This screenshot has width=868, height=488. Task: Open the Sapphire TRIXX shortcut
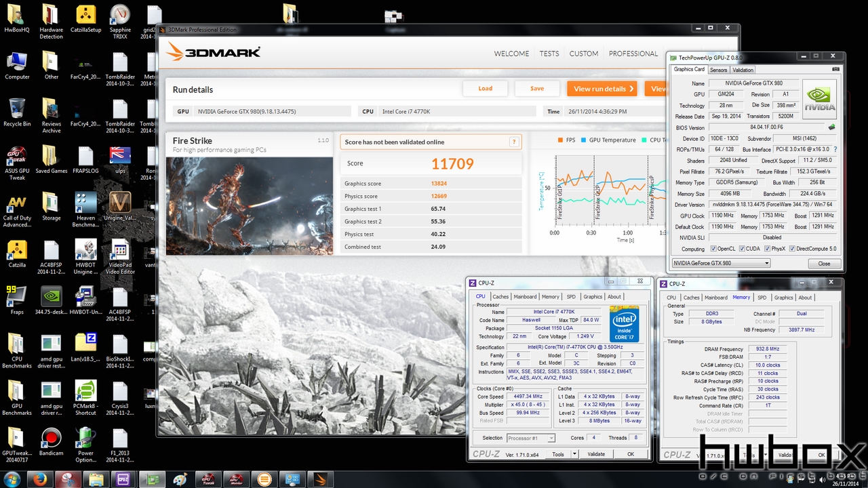[120, 24]
